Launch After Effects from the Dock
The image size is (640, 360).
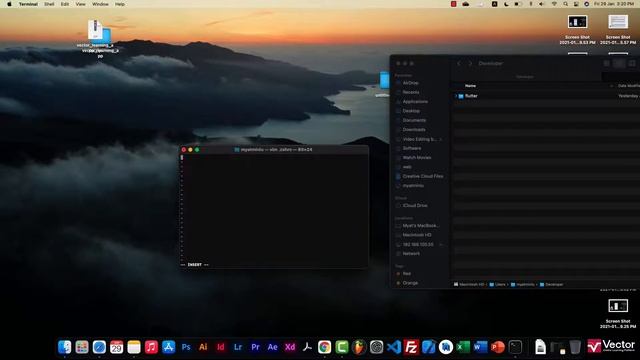click(x=273, y=347)
